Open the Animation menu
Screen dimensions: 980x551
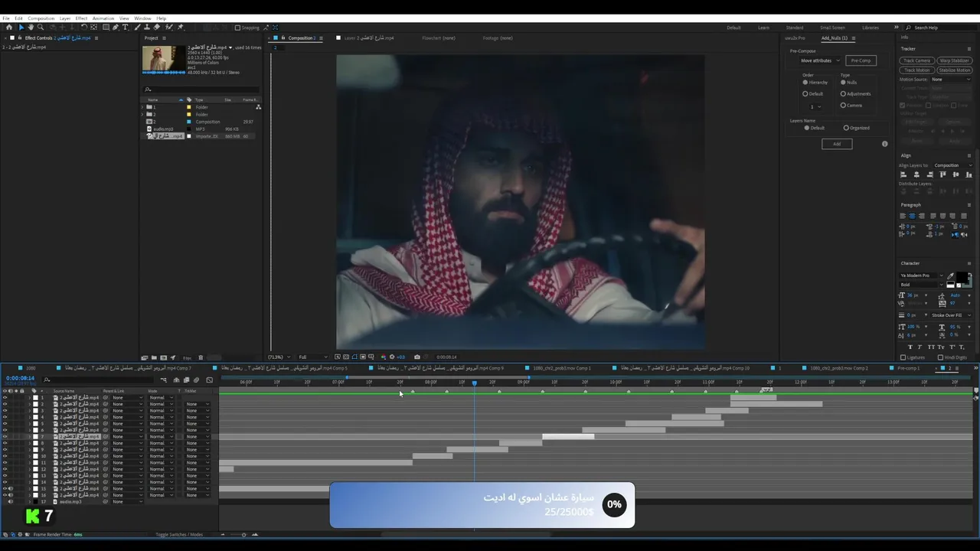103,18
